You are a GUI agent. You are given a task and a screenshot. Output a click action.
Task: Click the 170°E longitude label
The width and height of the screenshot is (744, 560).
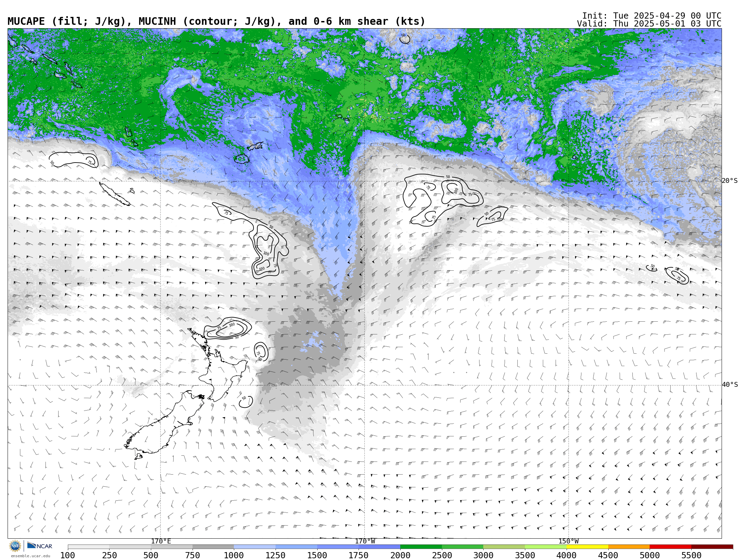tap(161, 541)
